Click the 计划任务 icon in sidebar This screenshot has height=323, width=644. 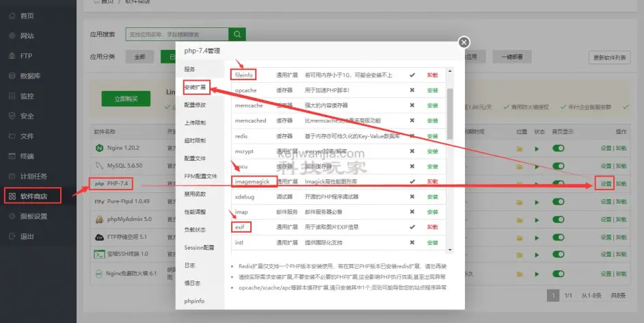coord(12,177)
